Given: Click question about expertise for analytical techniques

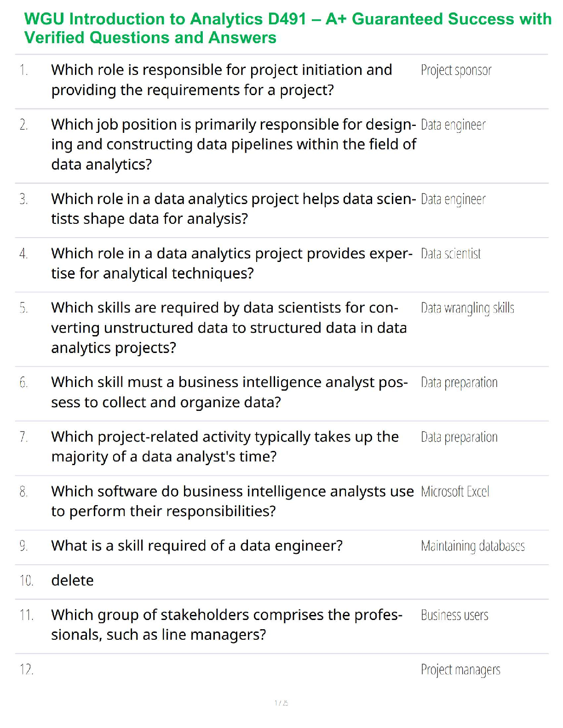Looking at the screenshot, I should [231, 263].
